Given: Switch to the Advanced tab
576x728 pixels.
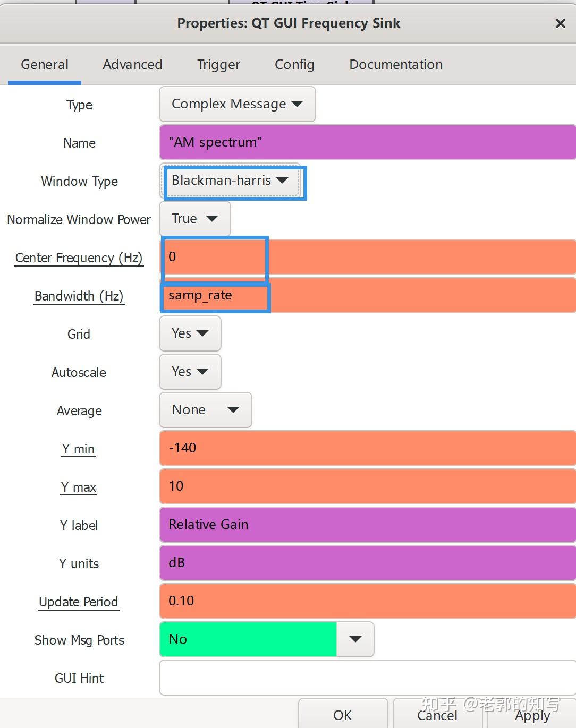Looking at the screenshot, I should click(x=132, y=65).
